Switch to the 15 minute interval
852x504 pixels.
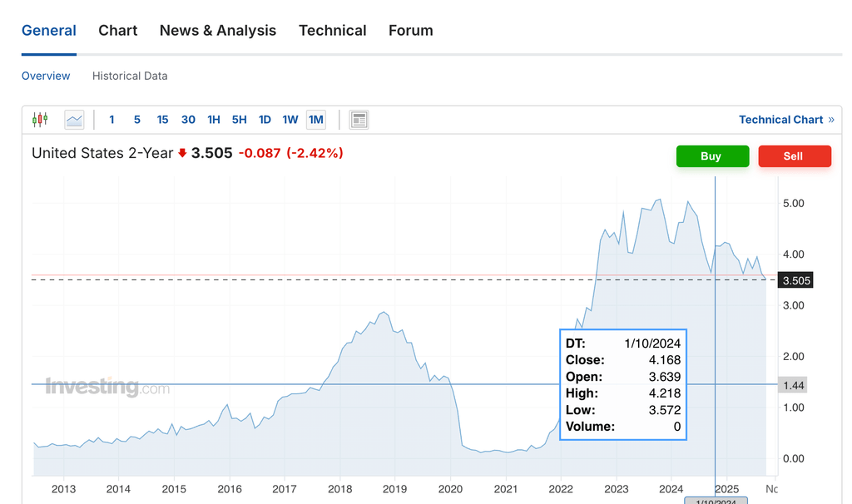tap(162, 120)
